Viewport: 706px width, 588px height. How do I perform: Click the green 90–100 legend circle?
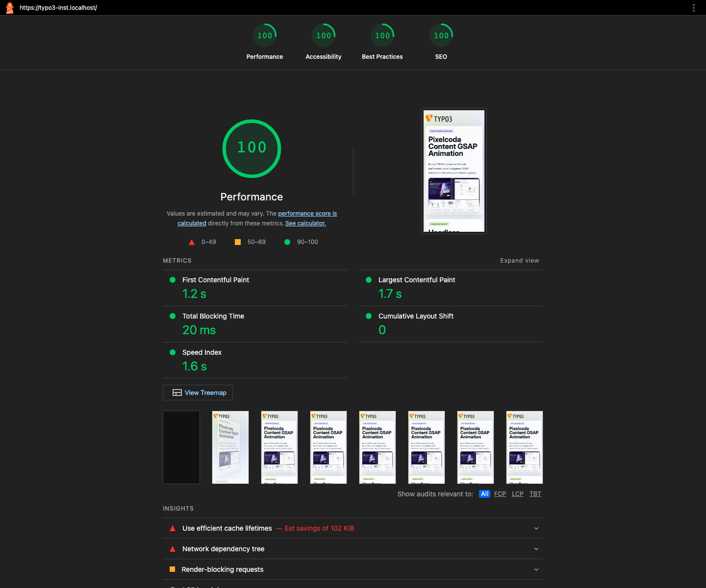click(287, 242)
